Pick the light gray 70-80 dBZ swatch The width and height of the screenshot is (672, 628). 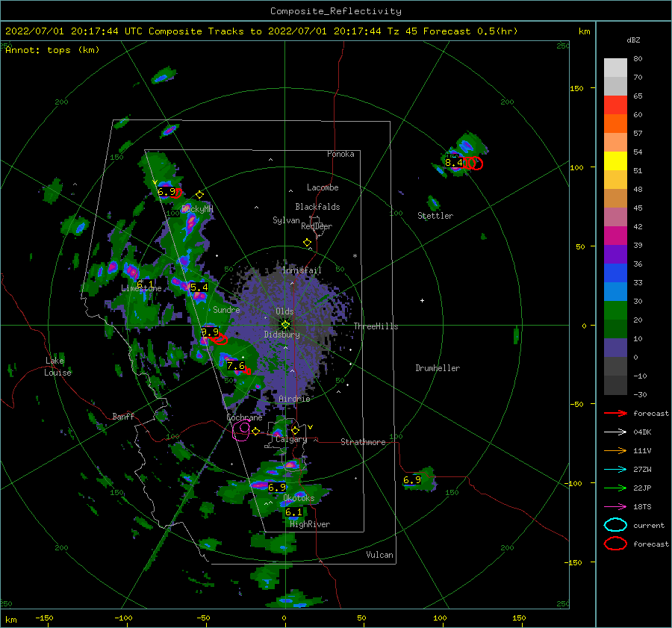[615, 68]
